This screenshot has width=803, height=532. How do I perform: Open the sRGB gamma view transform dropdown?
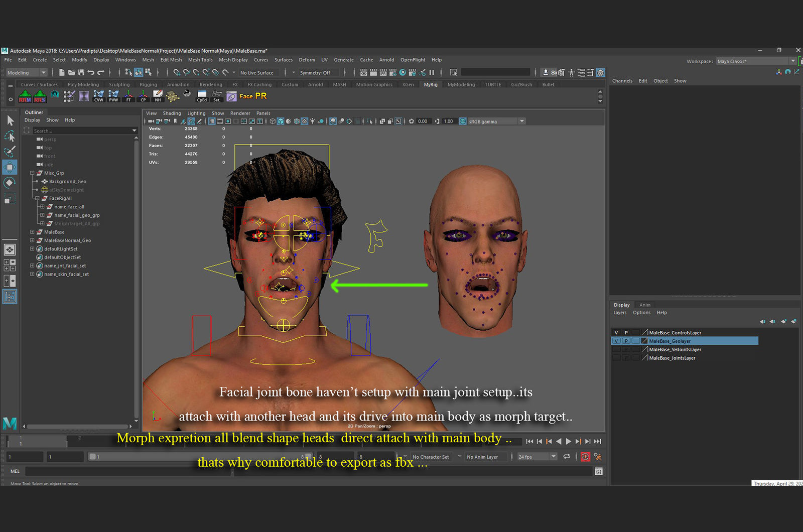(x=496, y=121)
